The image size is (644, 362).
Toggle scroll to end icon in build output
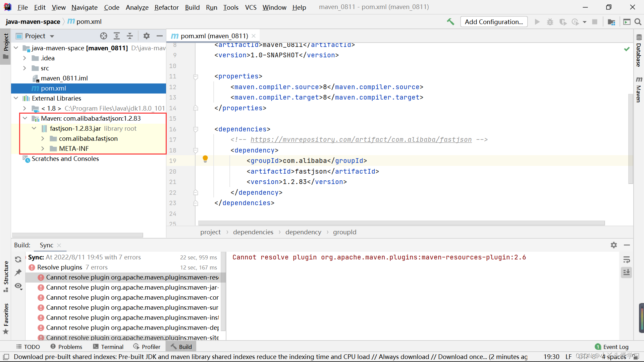627,272
